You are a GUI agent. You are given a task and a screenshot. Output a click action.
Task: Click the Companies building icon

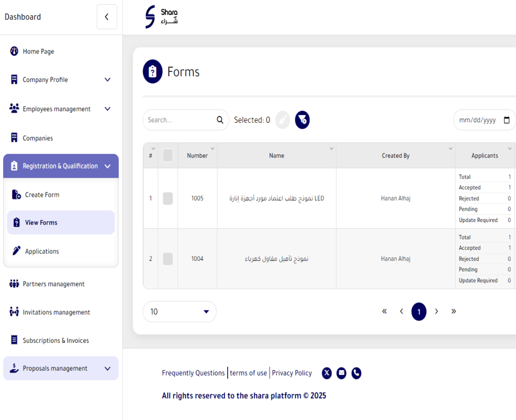pyautogui.click(x=14, y=138)
